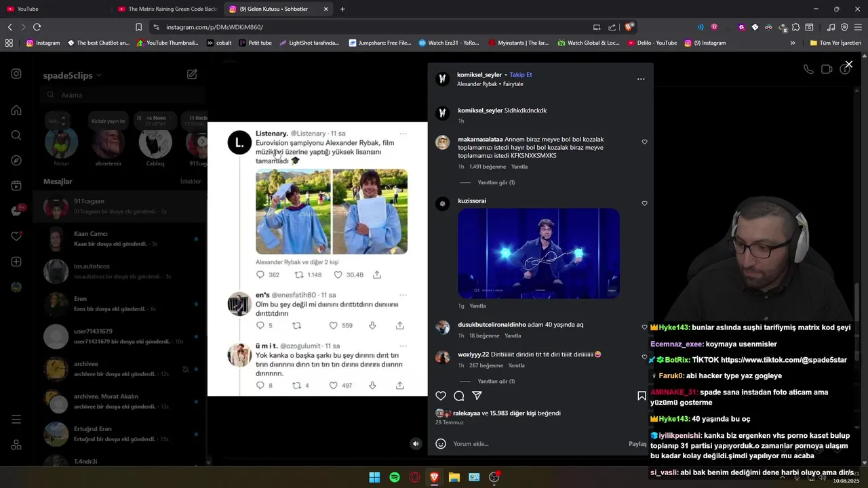The height and width of the screenshot is (488, 868).
Task: Close the Instagram post overlay
Action: pyautogui.click(x=848, y=65)
